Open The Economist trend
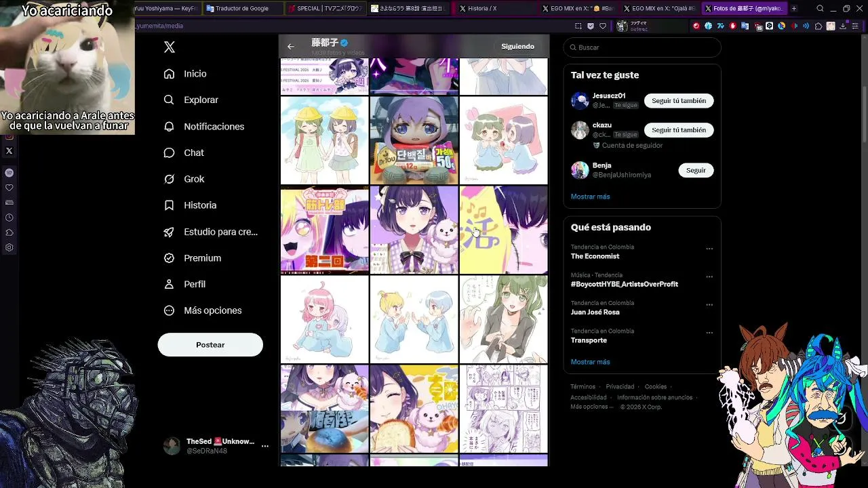868x488 pixels. tap(595, 256)
